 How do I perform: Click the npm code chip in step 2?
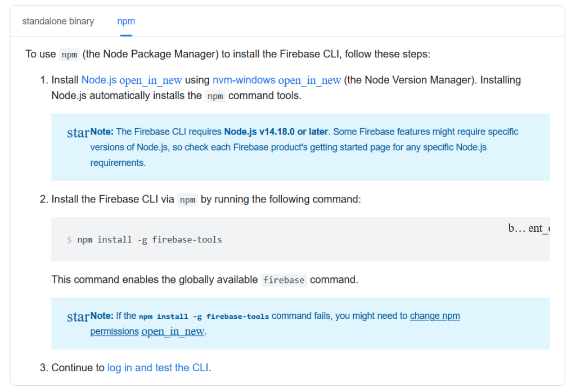(187, 200)
